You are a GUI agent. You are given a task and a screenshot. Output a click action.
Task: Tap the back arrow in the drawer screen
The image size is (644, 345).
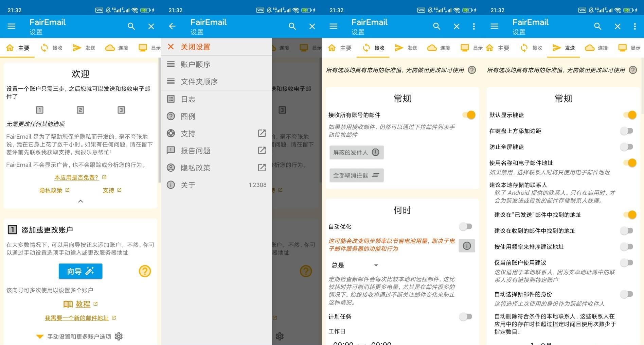(172, 26)
